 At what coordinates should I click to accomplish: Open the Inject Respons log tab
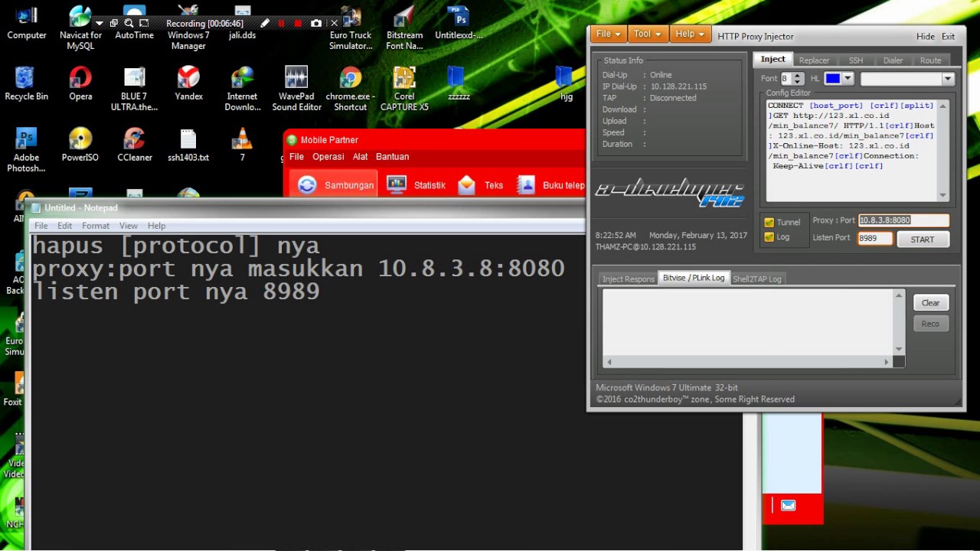[x=628, y=279]
